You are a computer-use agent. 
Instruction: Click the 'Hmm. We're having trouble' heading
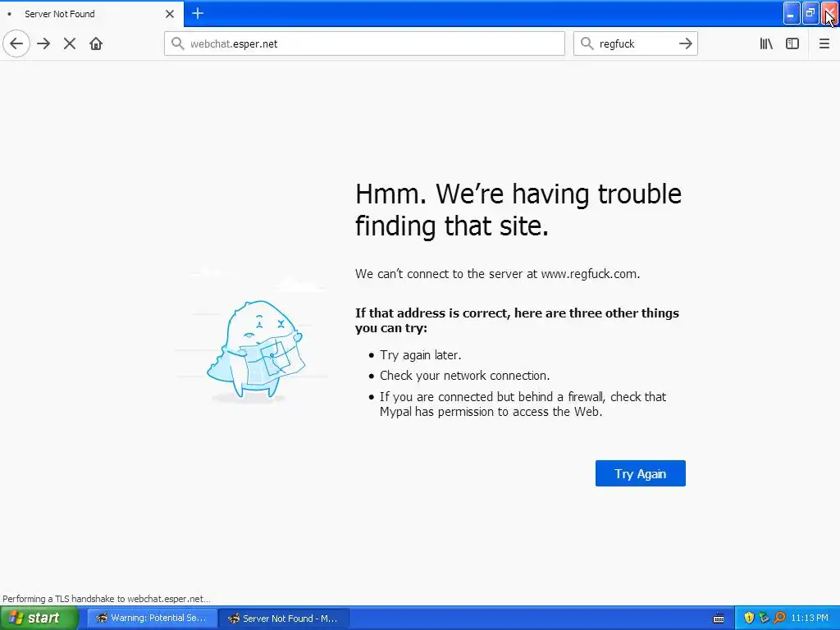pyautogui.click(x=518, y=209)
